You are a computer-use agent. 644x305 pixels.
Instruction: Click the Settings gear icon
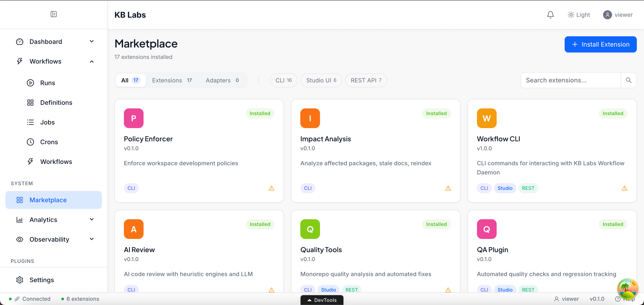coord(20,280)
